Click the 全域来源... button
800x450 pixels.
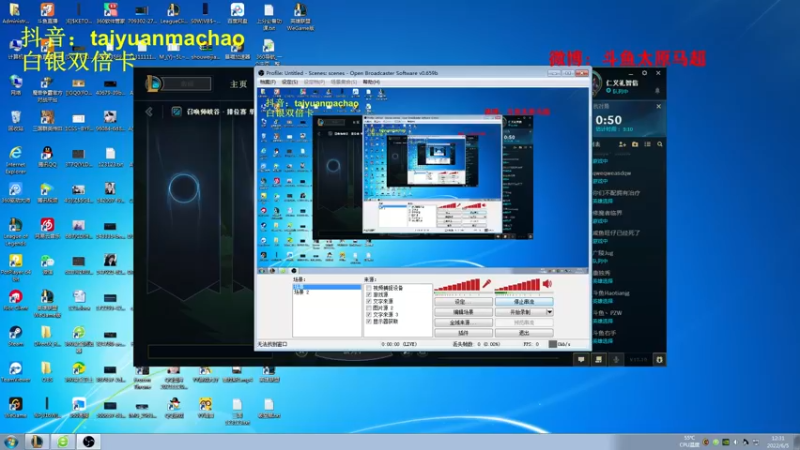463,322
